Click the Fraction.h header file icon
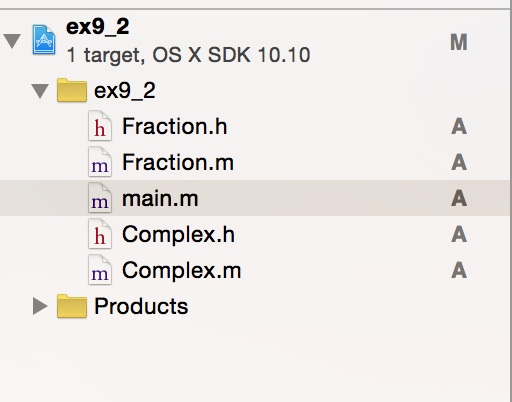The width and height of the screenshot is (512, 402). (100, 126)
